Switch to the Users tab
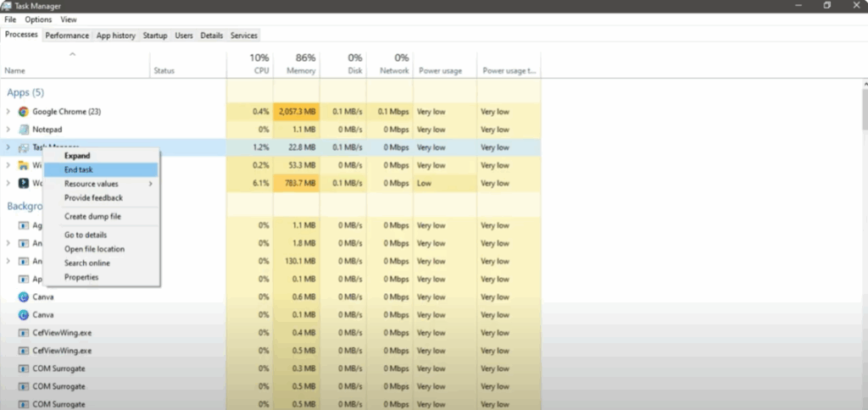The width and height of the screenshot is (868, 410). (184, 36)
